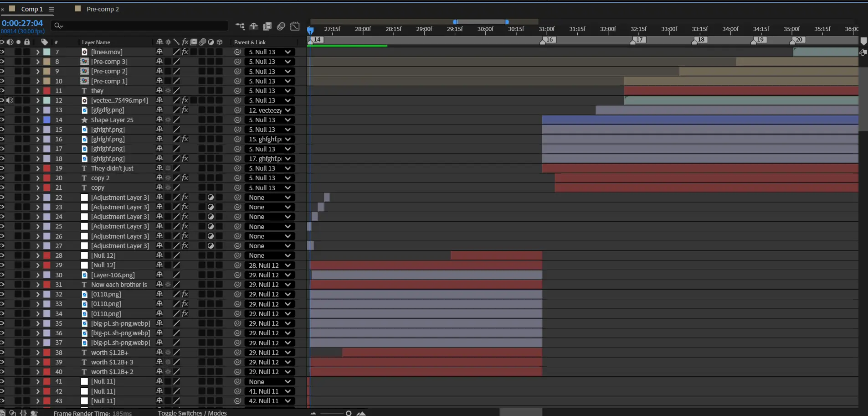Image resolution: width=868 pixels, height=416 pixels.
Task: Open parent dropdown for layer 28 Null 12
Action: coord(269,255)
